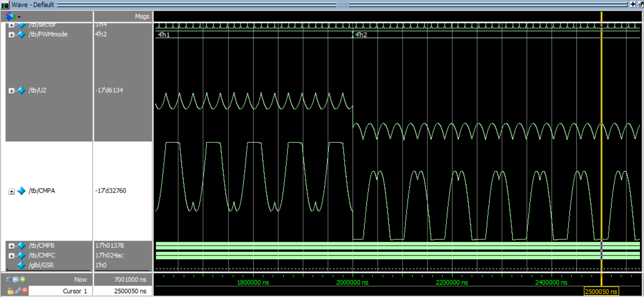The height and width of the screenshot is (297, 644).
Task: Click the CMPC value 17'h024ac
Action: [109, 255]
